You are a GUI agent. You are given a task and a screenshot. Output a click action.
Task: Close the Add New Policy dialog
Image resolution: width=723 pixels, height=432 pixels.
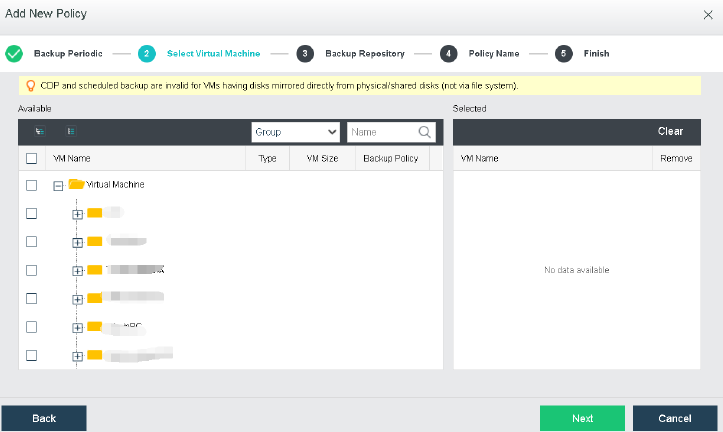pos(708,15)
